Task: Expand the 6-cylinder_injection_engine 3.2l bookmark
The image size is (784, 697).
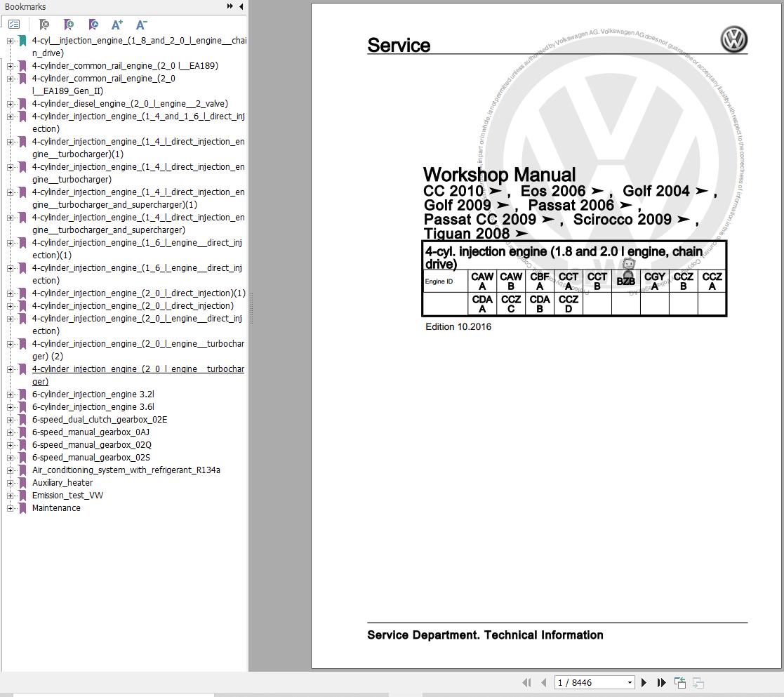Action: 10,394
